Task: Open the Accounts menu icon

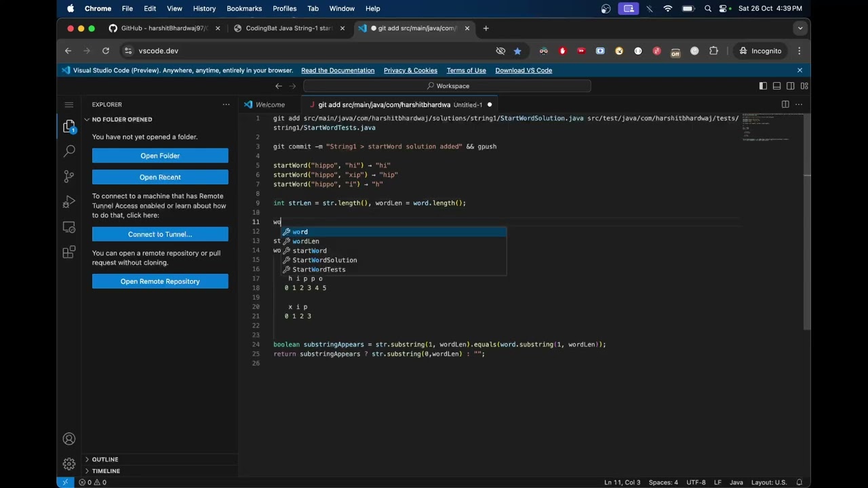Action: click(68, 439)
